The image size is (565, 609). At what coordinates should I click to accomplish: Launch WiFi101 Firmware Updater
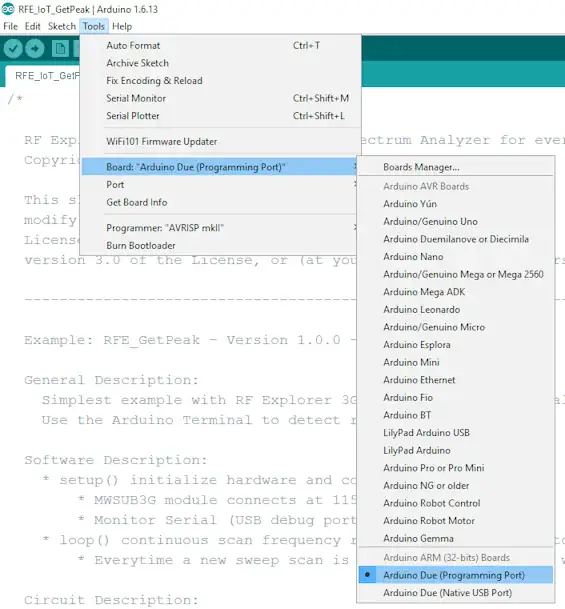click(221, 141)
